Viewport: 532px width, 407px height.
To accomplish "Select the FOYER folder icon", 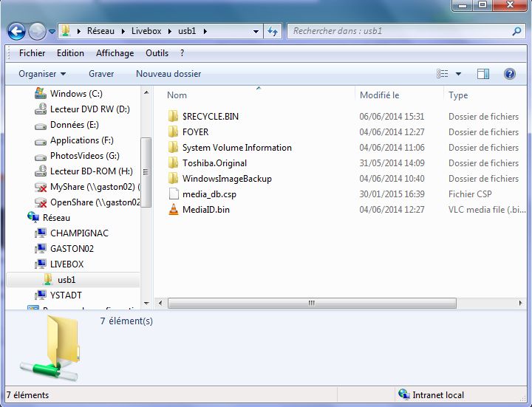I will point(174,132).
